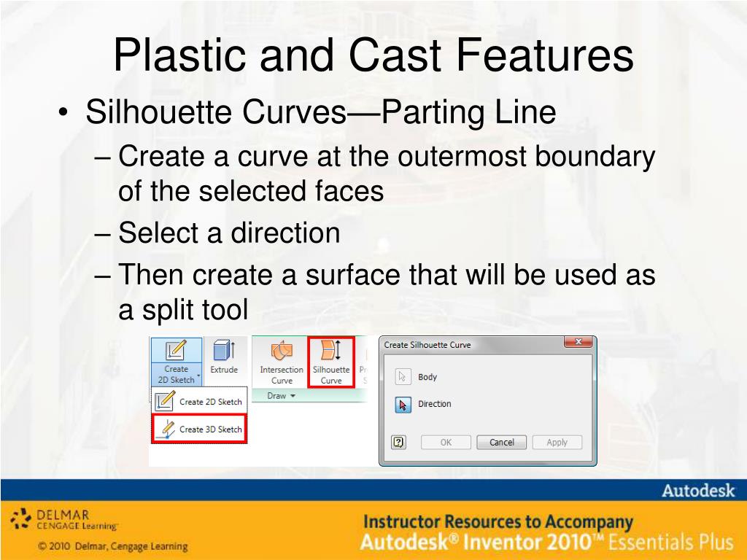Image resolution: width=747 pixels, height=560 pixels.
Task: Select the Intersection Curve tool
Action: click(x=282, y=362)
